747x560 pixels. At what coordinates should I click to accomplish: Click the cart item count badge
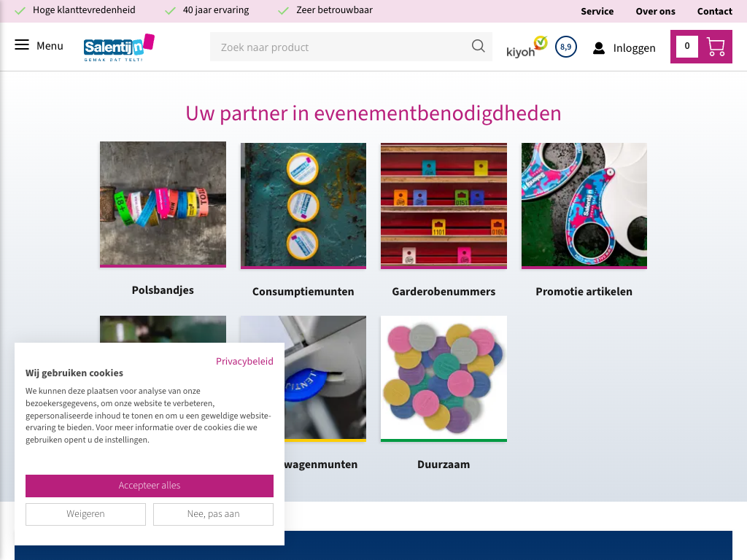(686, 47)
